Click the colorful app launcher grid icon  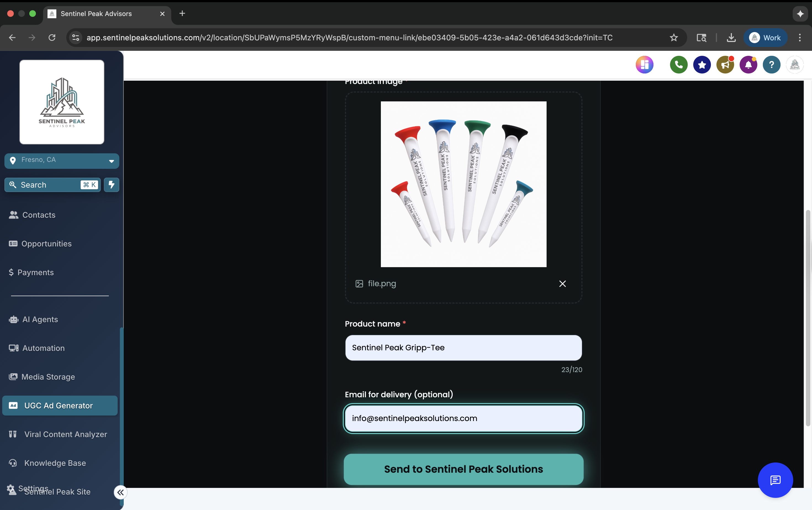(645, 64)
